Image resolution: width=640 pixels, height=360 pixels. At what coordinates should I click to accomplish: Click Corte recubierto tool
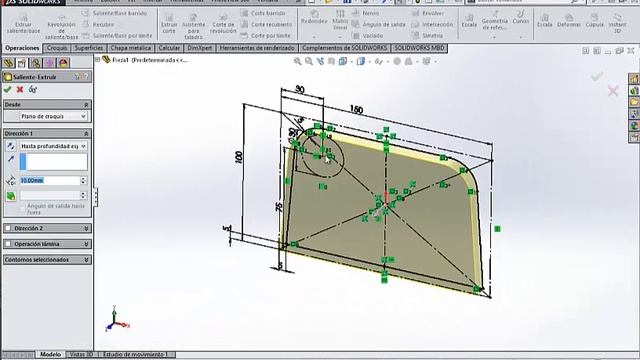pos(267,24)
